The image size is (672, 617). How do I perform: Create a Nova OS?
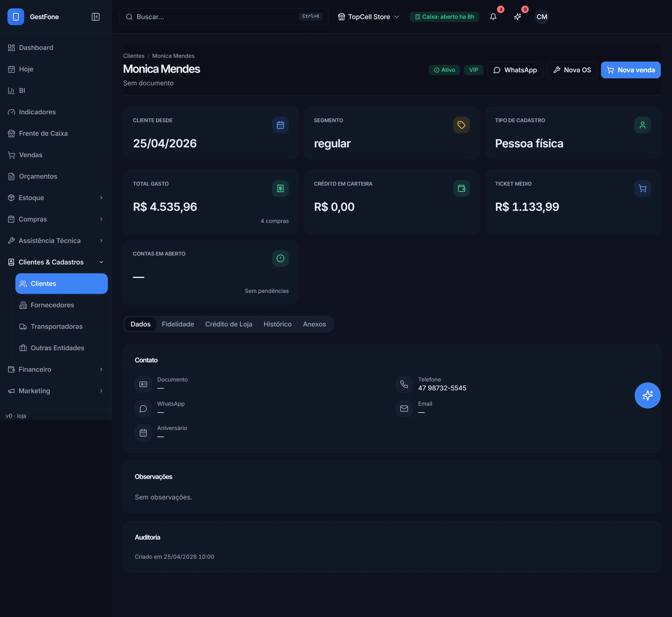tap(572, 70)
